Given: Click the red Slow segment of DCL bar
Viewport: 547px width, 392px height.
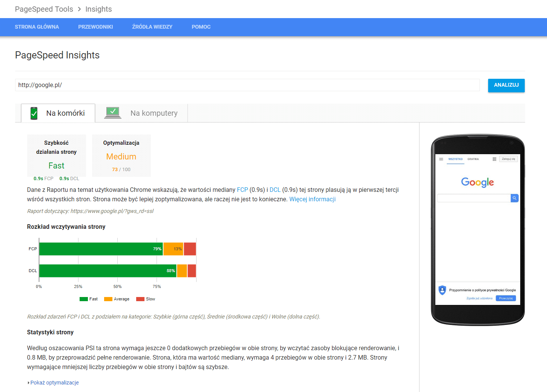Looking at the screenshot, I should 192,271.
